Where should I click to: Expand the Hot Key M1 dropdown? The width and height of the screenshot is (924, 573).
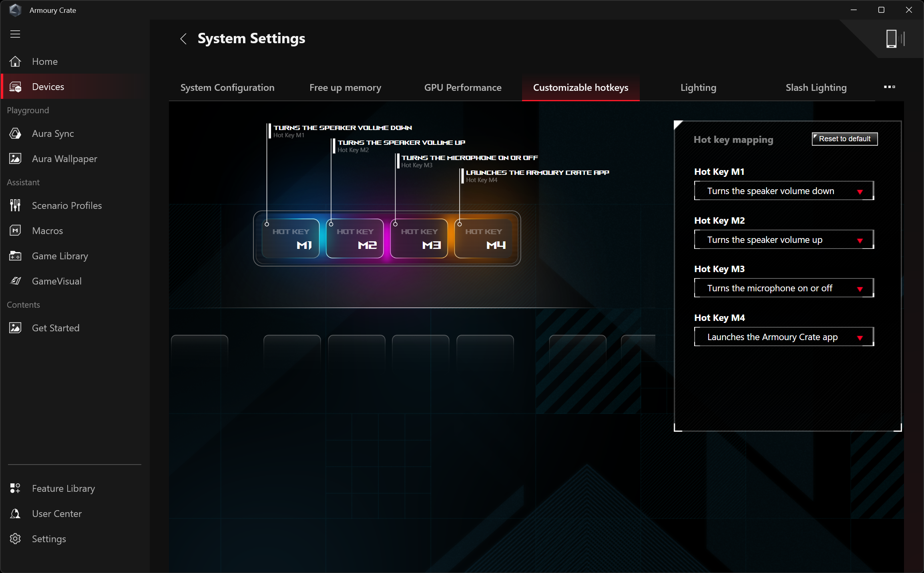[x=783, y=191]
